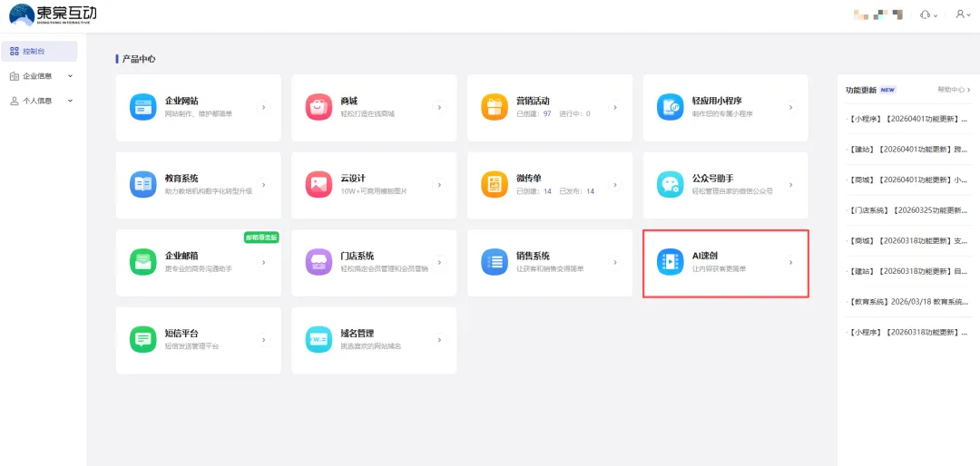
Task: Select 企业信息 in the sidebar menu
Action: click(x=39, y=76)
